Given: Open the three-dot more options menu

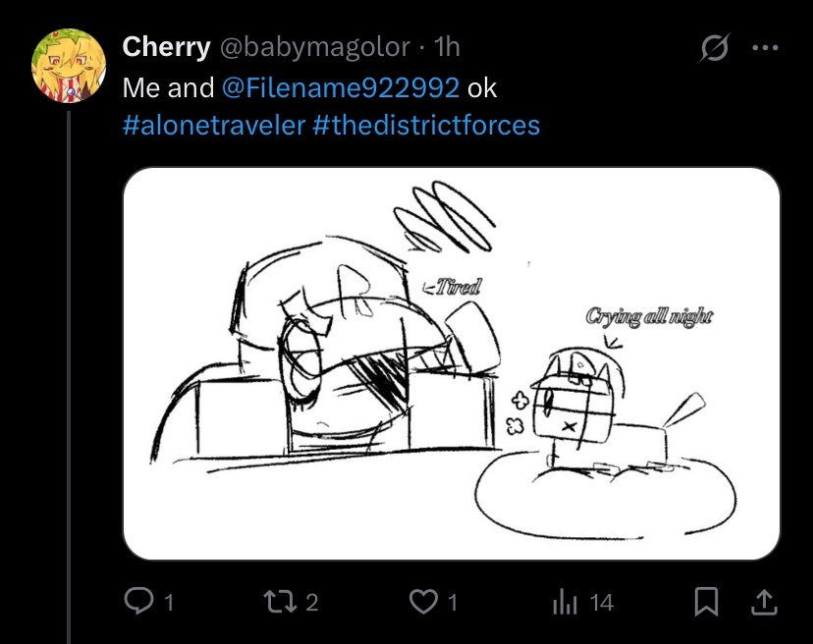Looking at the screenshot, I should [x=765, y=48].
